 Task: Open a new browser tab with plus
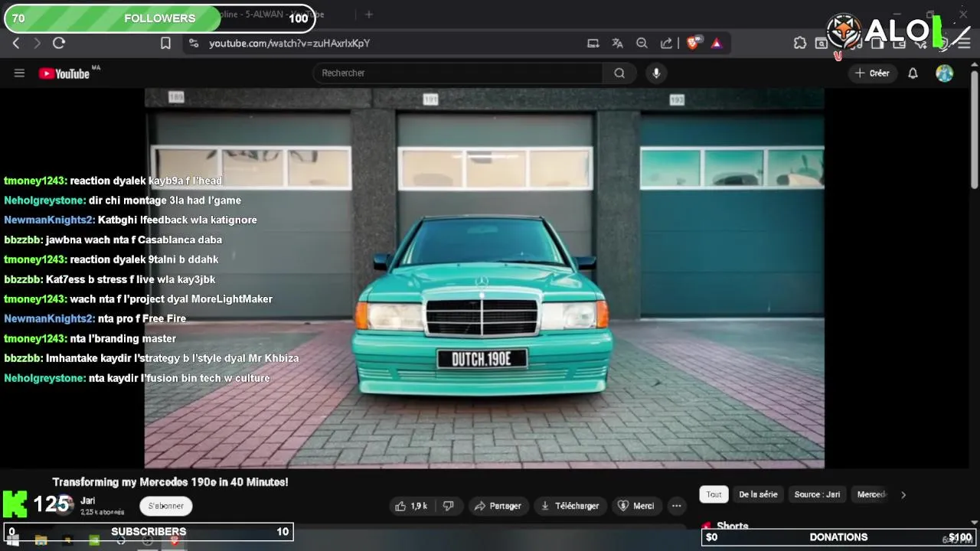368,15
